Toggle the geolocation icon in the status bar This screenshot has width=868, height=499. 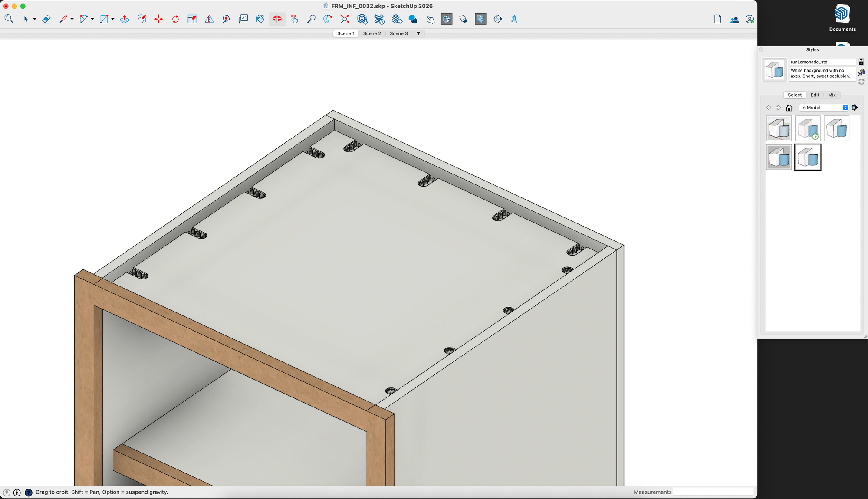click(x=7, y=492)
